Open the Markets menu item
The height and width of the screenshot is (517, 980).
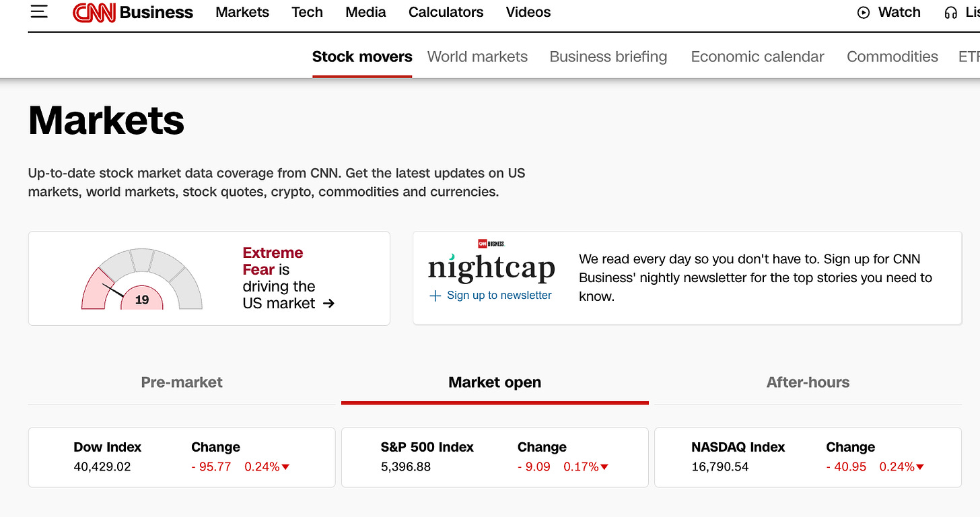[x=242, y=12]
